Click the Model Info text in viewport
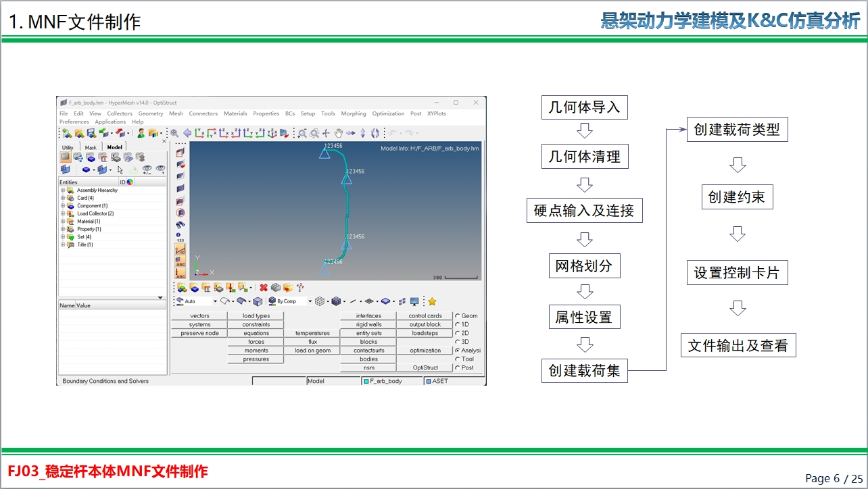 [429, 148]
